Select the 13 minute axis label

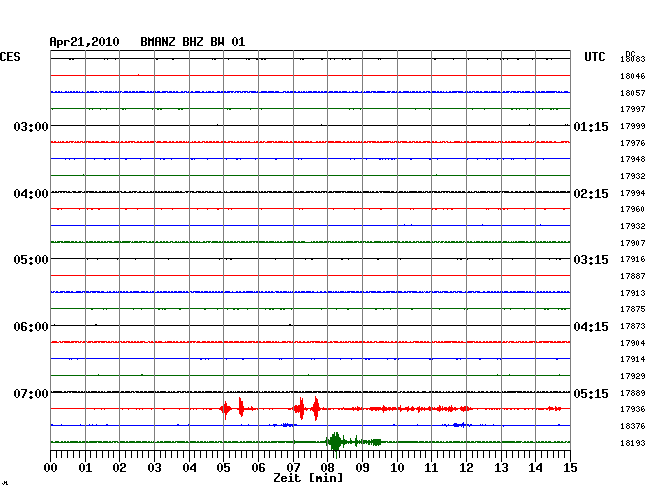[501, 468]
